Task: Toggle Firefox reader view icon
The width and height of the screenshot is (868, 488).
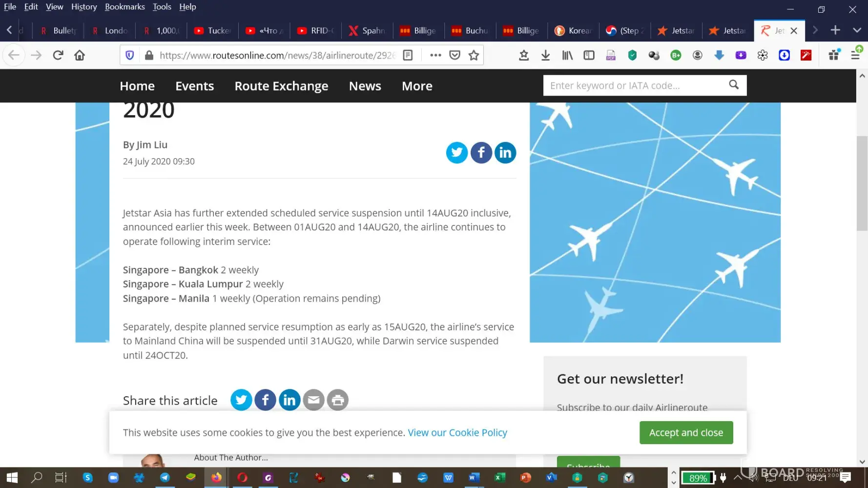Action: (x=408, y=55)
